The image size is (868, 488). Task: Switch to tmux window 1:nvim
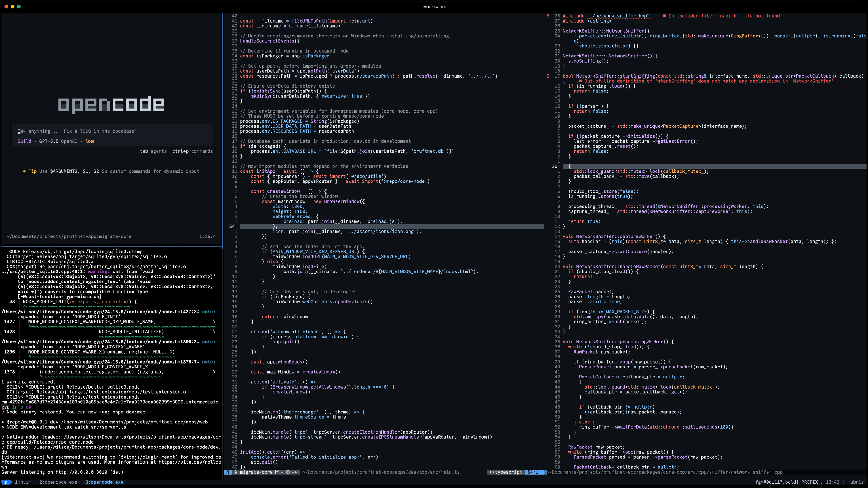point(23,482)
